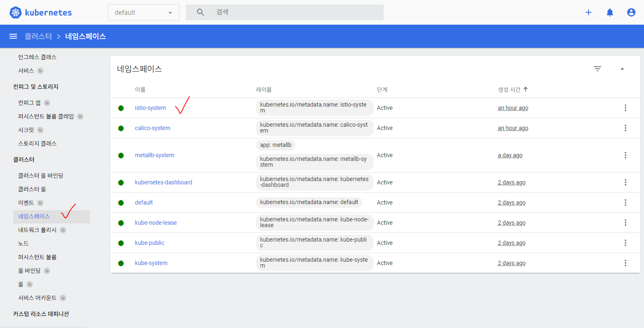Open the hamburger navigation menu

[13, 36]
